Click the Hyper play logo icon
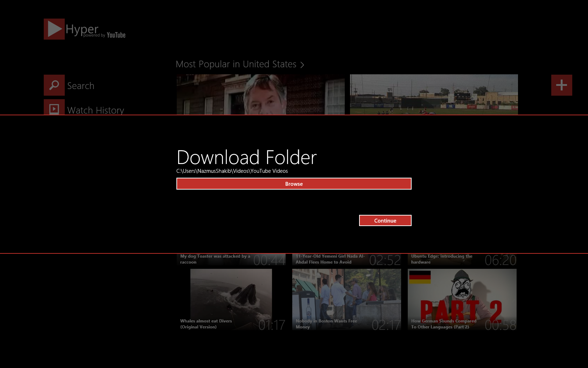Viewport: 588px width, 368px height. pos(54,29)
